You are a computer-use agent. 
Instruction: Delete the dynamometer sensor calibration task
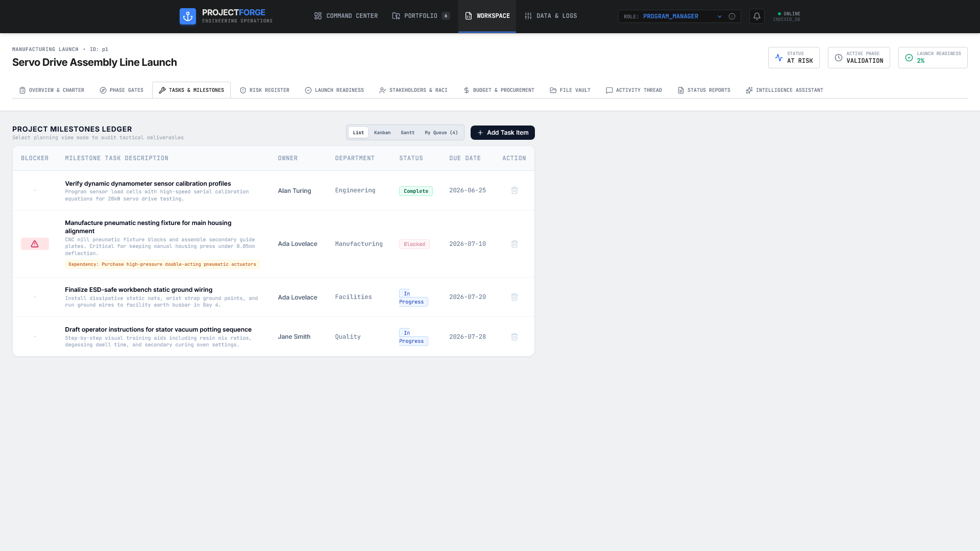(x=514, y=190)
